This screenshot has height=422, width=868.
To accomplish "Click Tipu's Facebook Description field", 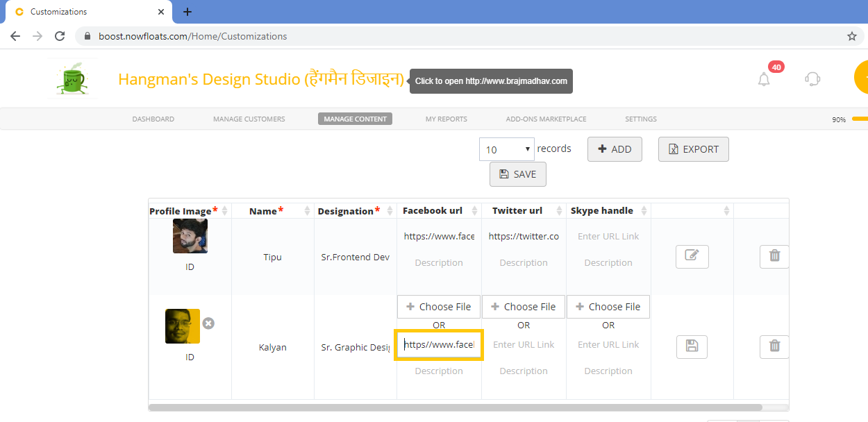I will 439,263.
